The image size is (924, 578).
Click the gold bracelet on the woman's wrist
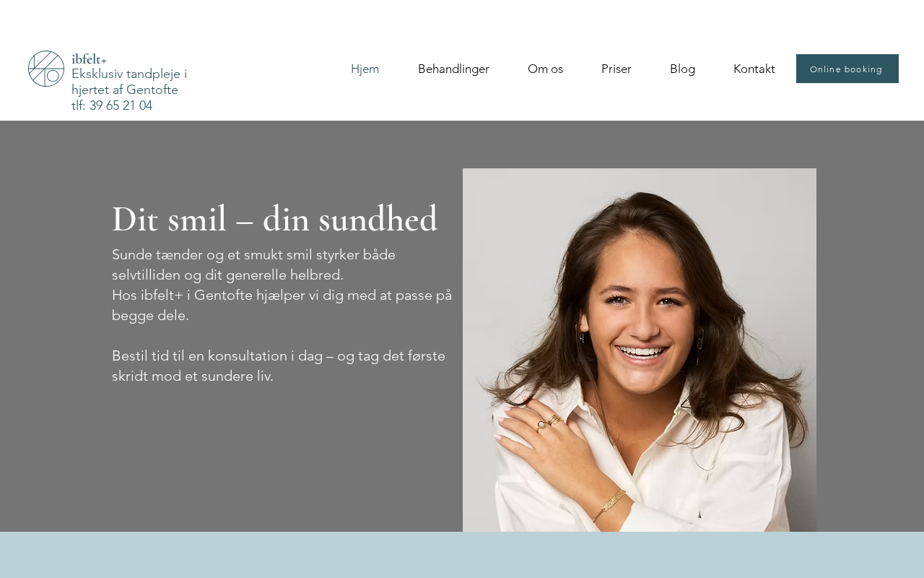pyautogui.click(x=609, y=506)
